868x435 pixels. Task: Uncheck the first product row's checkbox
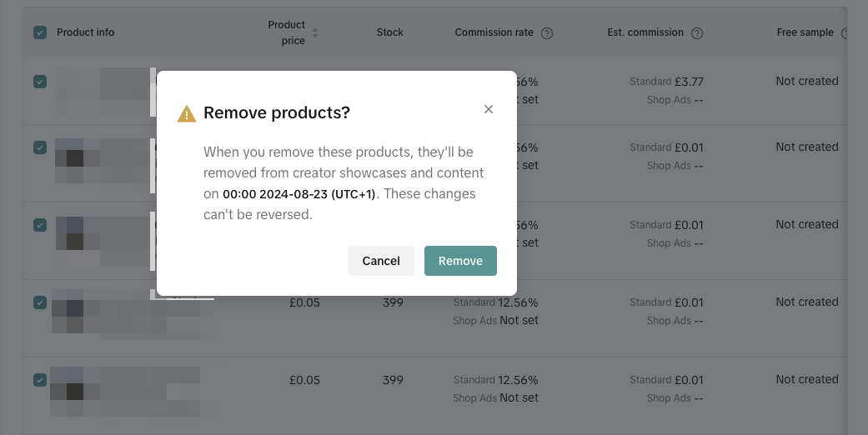click(40, 82)
